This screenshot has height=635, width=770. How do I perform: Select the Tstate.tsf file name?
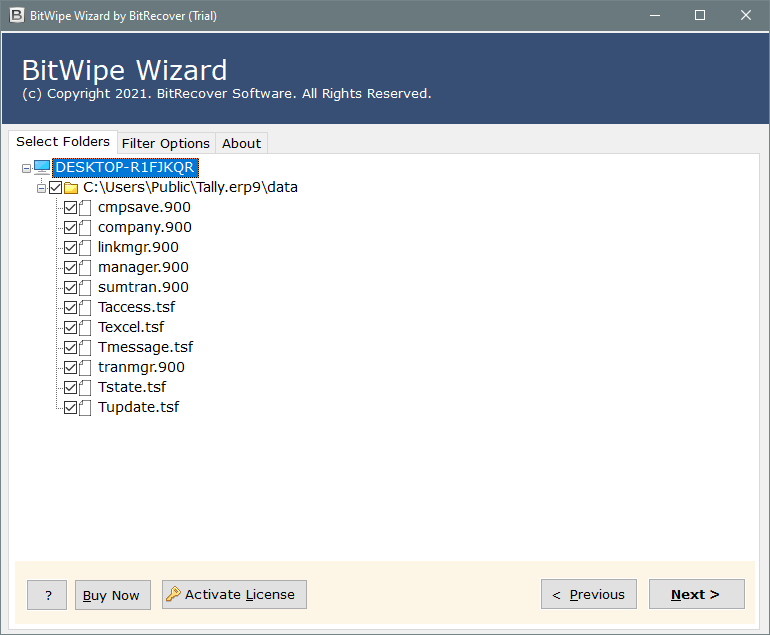click(x=132, y=387)
